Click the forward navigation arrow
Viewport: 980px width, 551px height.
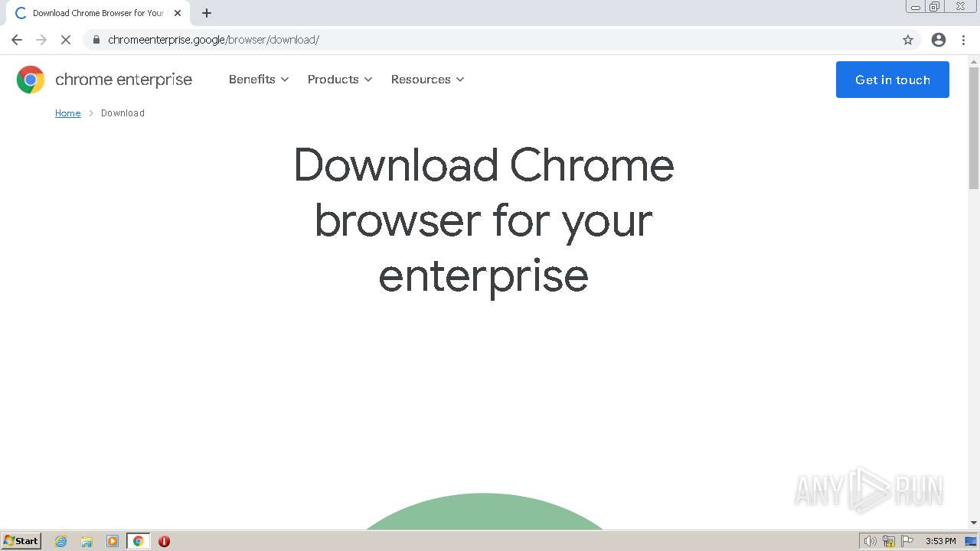[41, 40]
